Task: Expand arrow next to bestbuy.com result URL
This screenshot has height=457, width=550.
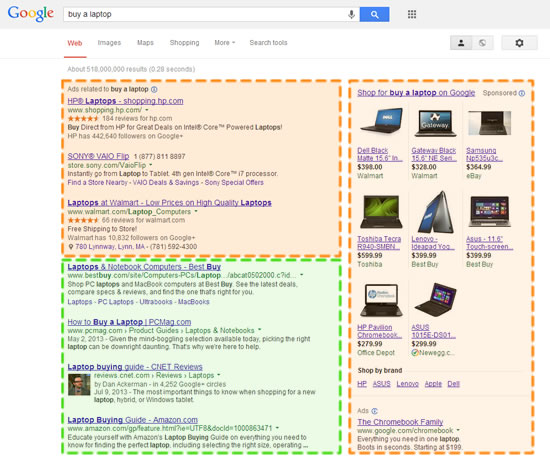Action: click(x=302, y=275)
